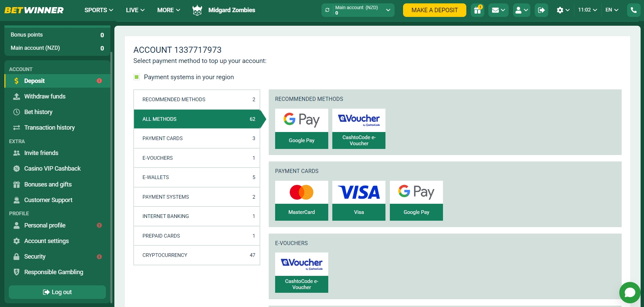Image resolution: width=644 pixels, height=307 pixels.
Task: Click the Account settings gear icon
Action: pyautogui.click(x=16, y=241)
